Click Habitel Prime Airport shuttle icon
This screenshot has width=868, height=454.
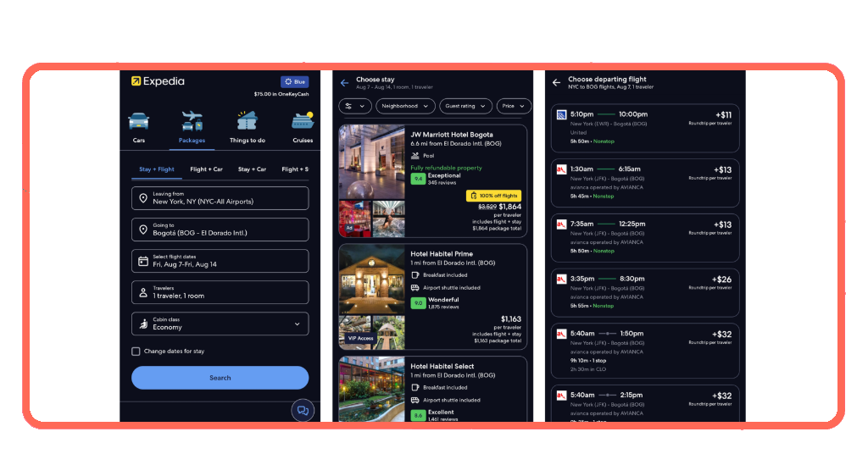(x=415, y=287)
